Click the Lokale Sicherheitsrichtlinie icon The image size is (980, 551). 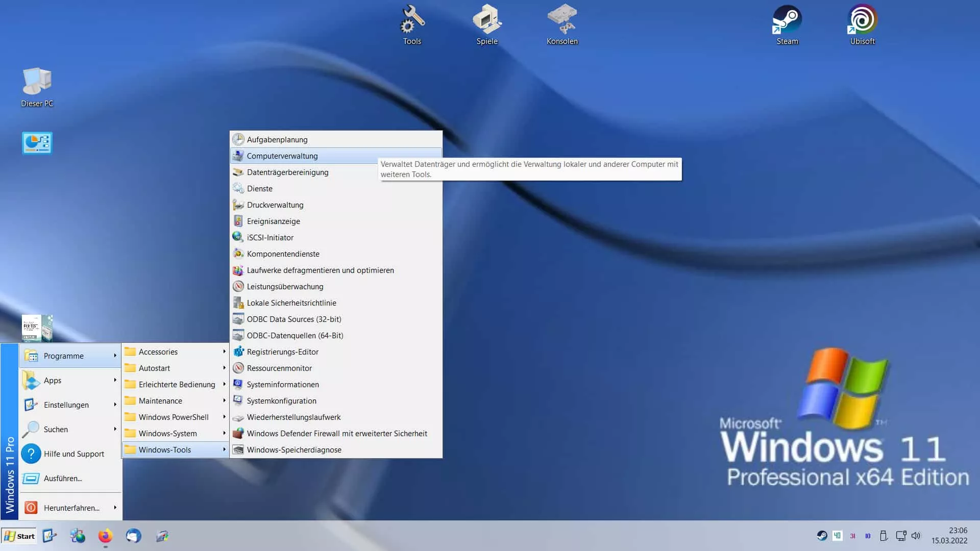tap(238, 303)
